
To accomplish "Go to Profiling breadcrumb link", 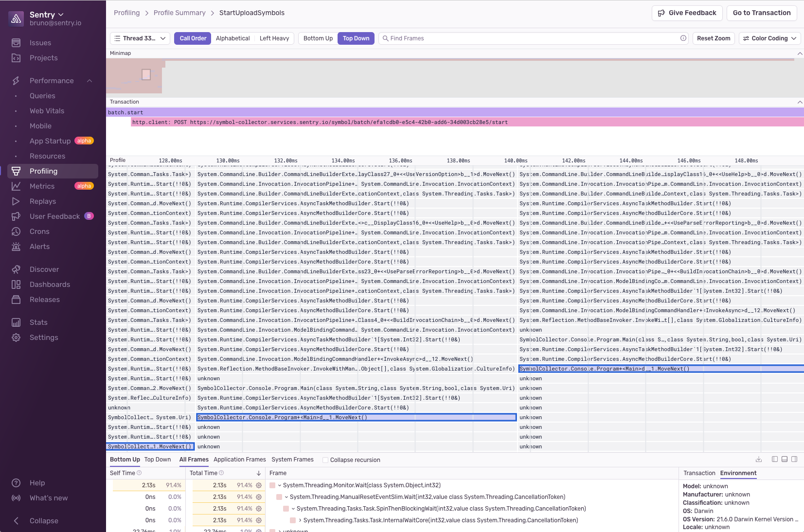I will pyautogui.click(x=126, y=13).
